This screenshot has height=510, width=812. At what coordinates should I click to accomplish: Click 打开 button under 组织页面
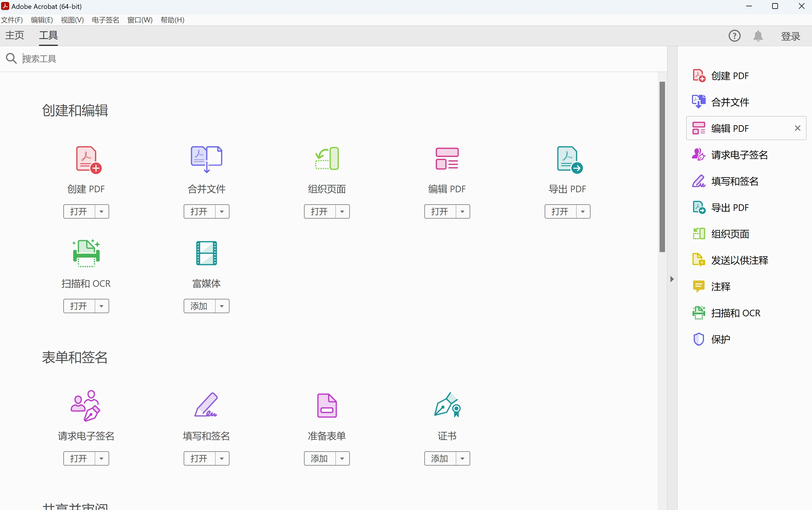[320, 211]
